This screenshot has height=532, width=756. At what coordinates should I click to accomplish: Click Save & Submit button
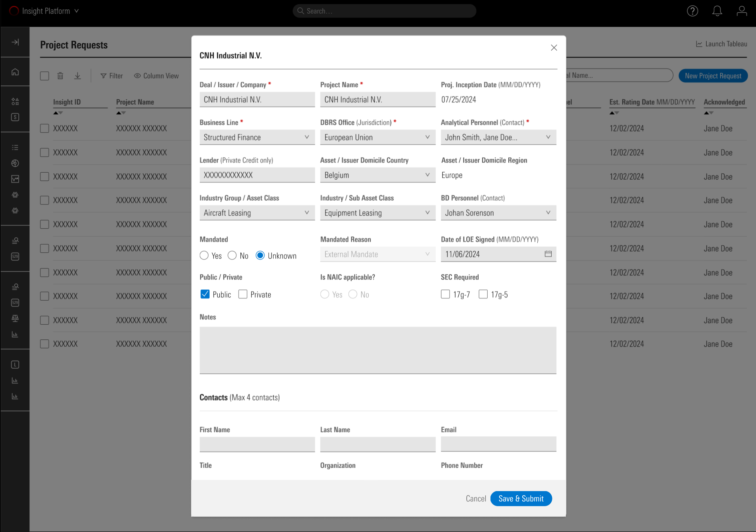point(521,498)
